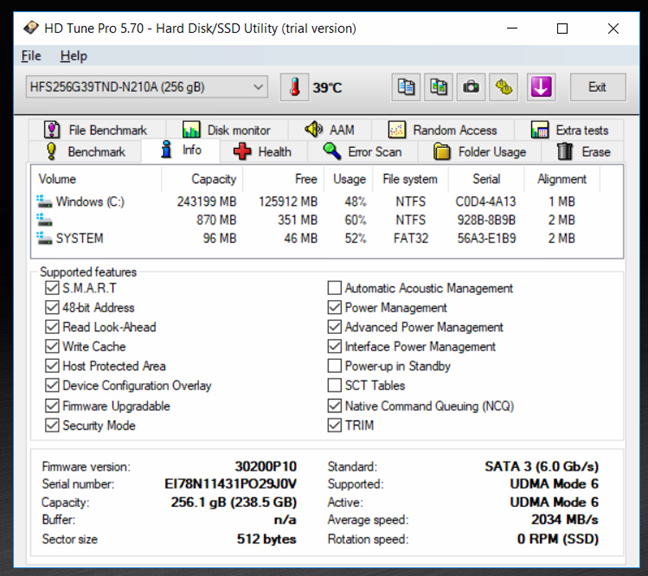Toggle the 48-bit Address checkbox
This screenshot has width=648, height=576.
pos(52,307)
